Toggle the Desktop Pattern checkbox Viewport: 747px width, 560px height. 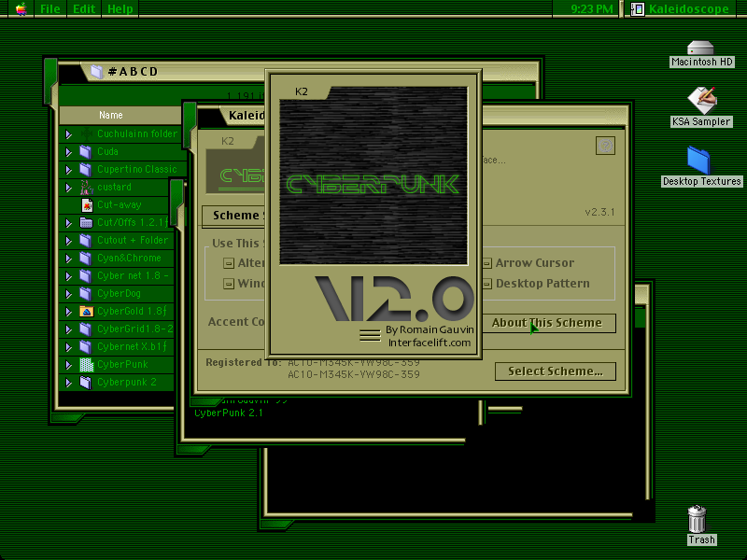(x=486, y=284)
